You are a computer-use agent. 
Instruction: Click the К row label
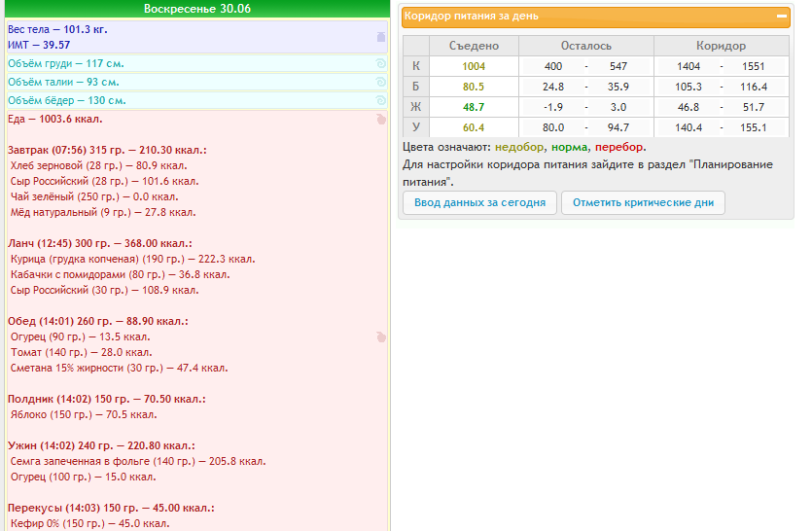coord(416,66)
